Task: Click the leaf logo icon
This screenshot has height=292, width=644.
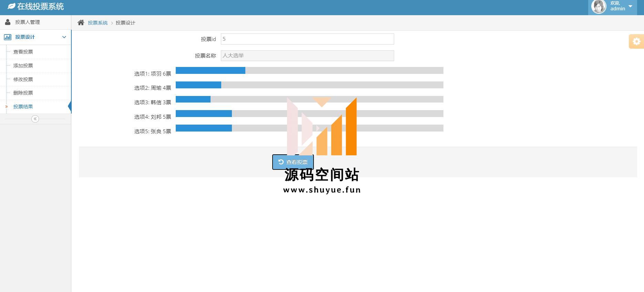Action: (x=11, y=7)
